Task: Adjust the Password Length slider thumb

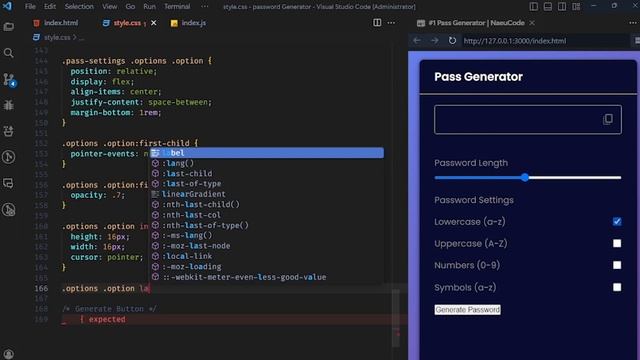Action: click(525, 178)
